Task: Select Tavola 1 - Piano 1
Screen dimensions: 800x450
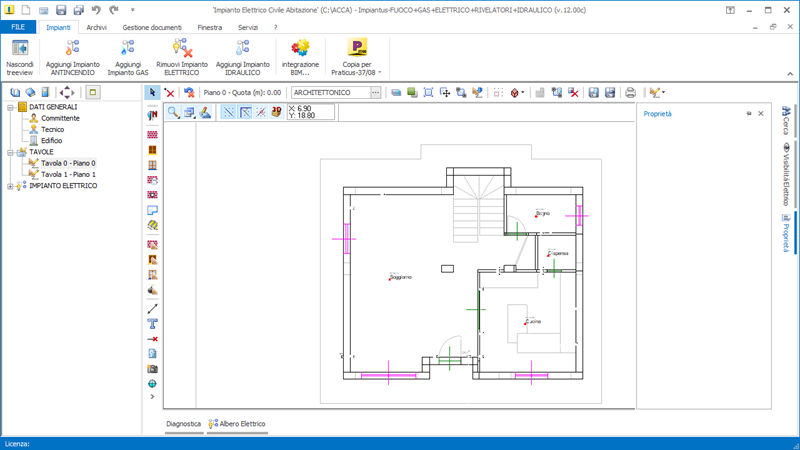Action: point(68,174)
